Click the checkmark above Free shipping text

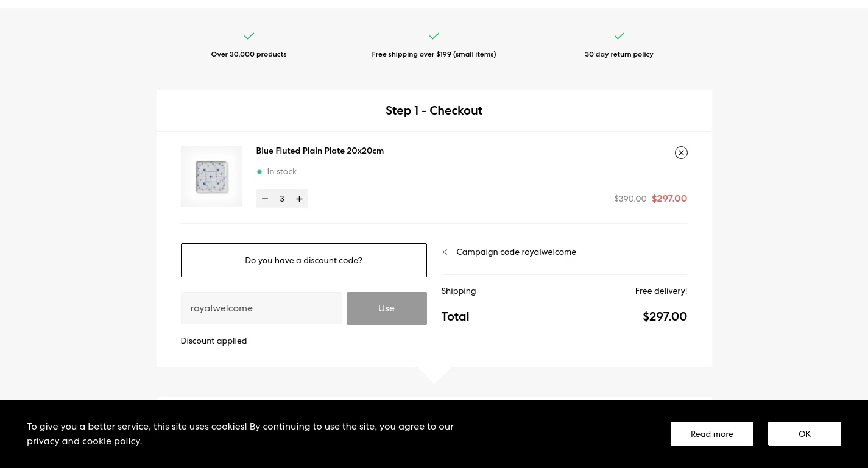(x=434, y=36)
